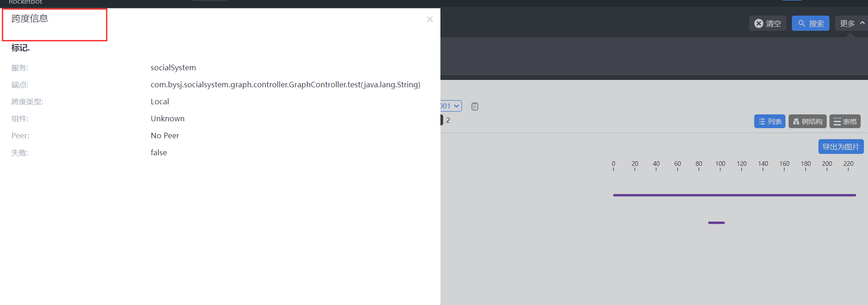Image resolution: width=868 pixels, height=305 pixels.
Task: Click the GraphController.test endpoint value
Action: 285,85
